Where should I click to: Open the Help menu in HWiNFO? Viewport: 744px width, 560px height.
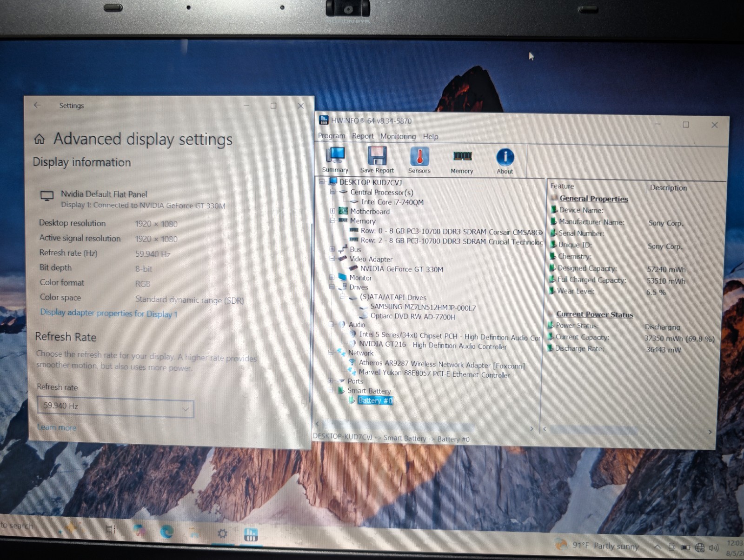[x=431, y=136]
